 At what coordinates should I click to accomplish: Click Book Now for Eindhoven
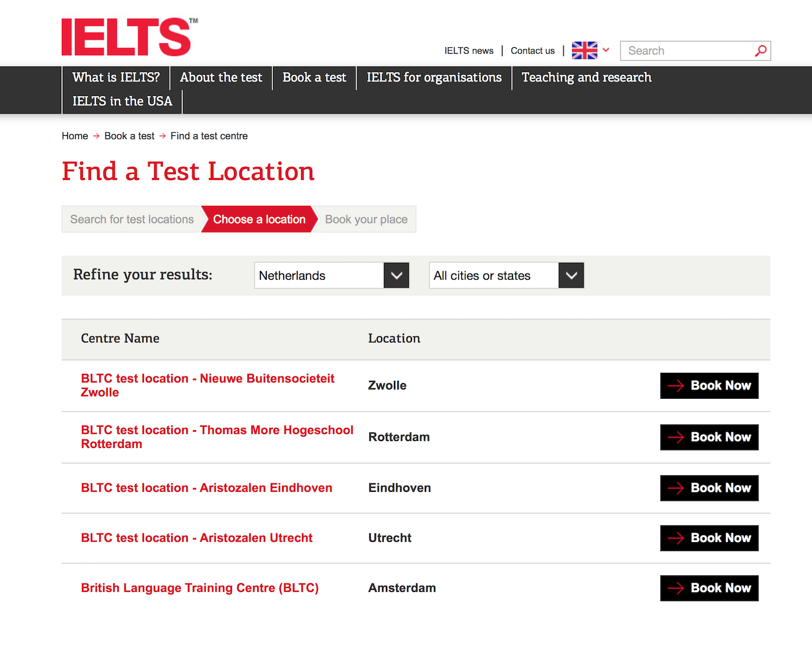pyautogui.click(x=709, y=488)
